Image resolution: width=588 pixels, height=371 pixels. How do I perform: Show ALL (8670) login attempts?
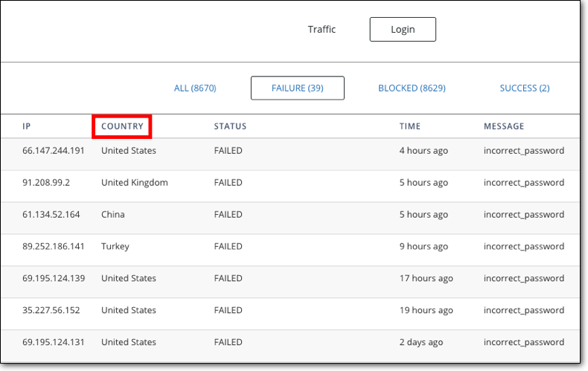coord(195,88)
